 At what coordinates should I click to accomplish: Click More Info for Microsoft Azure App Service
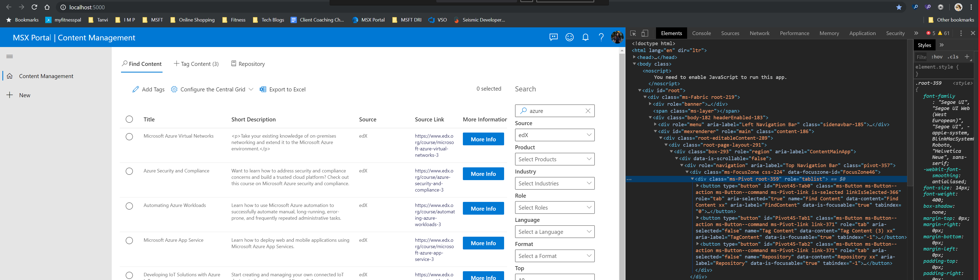(x=483, y=243)
